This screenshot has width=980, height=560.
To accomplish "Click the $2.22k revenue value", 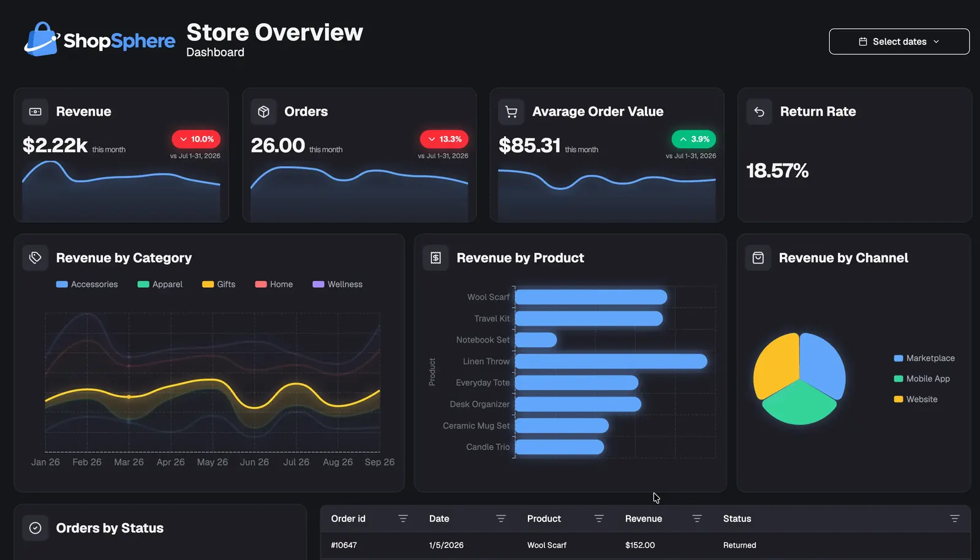I will [55, 145].
